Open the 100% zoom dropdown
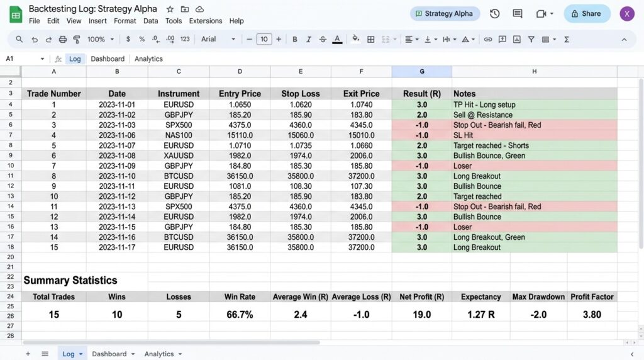The height and width of the screenshot is (360, 644). point(100,39)
